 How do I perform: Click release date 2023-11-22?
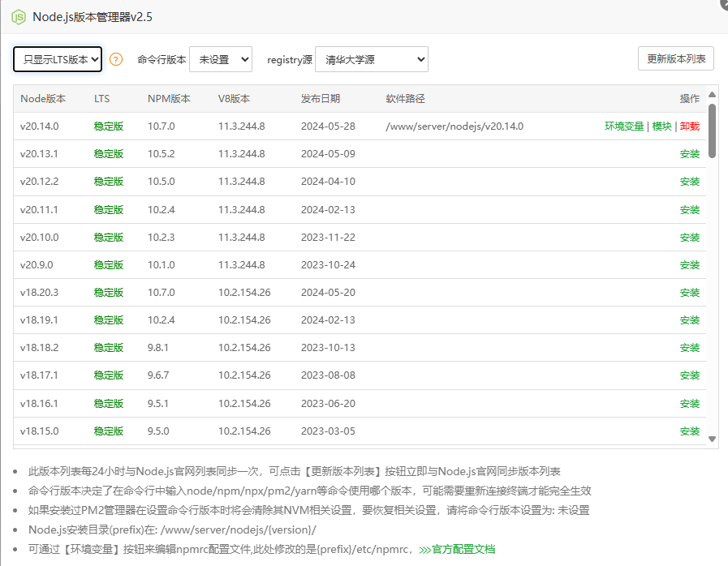pyautogui.click(x=328, y=238)
